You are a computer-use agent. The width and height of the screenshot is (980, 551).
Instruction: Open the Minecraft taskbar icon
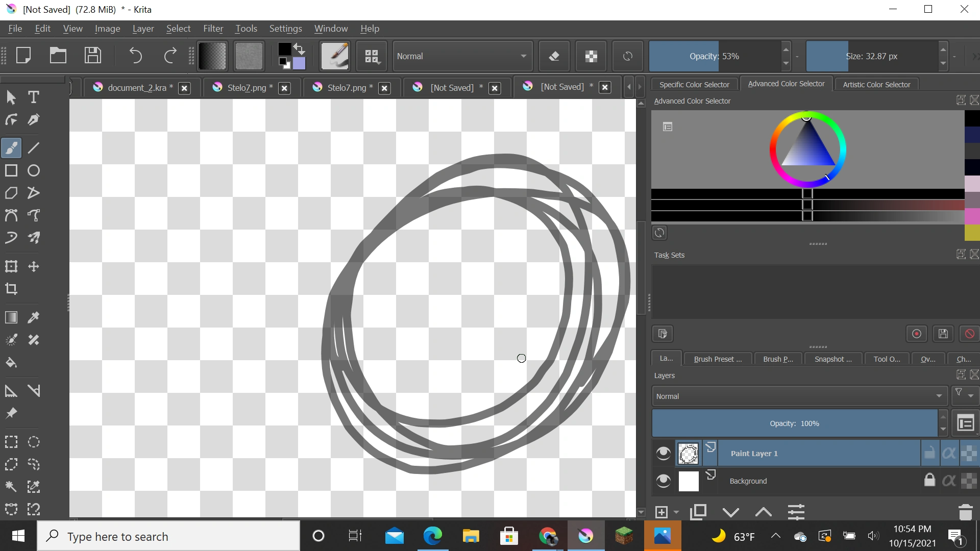(625, 536)
